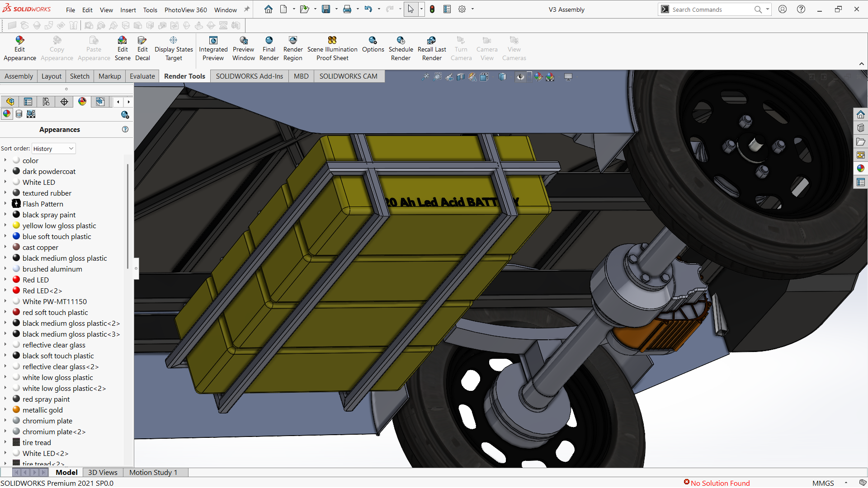Expand the yellow low gloss plastic item
The height and width of the screenshot is (488, 868).
pos(5,225)
